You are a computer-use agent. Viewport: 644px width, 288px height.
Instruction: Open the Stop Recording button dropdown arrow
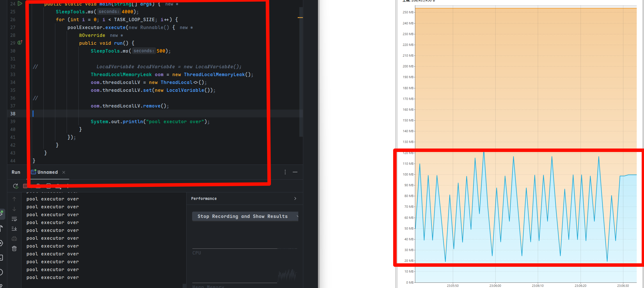297,216
